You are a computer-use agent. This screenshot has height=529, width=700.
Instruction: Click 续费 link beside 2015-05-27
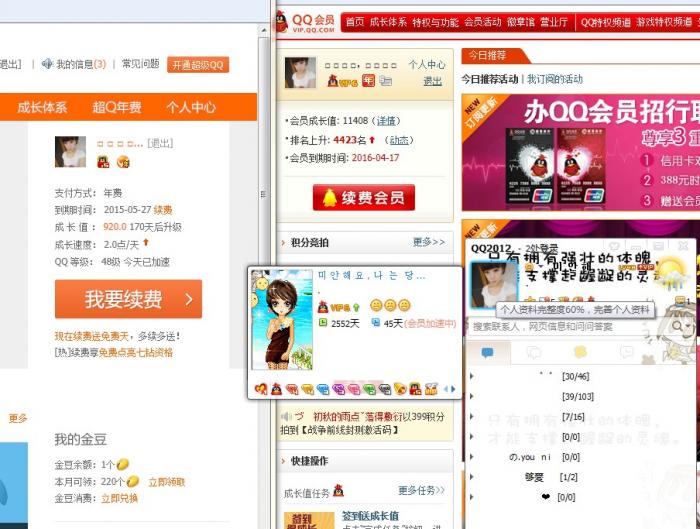163,209
